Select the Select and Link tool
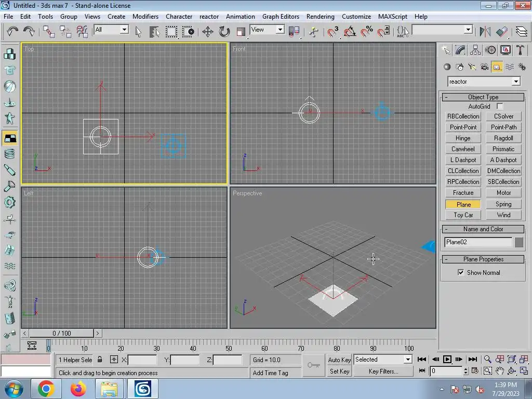The width and height of the screenshot is (532, 399). [x=49, y=32]
